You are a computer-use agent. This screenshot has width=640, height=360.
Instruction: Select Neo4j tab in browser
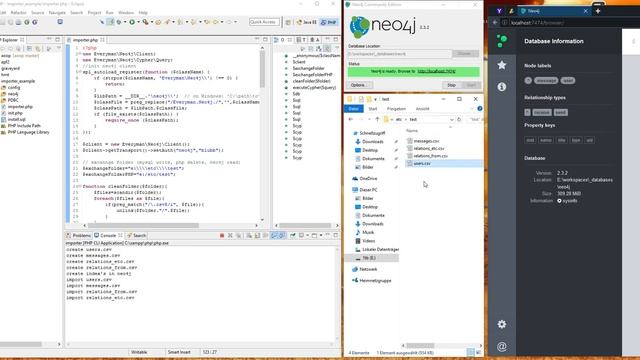tap(554, 11)
